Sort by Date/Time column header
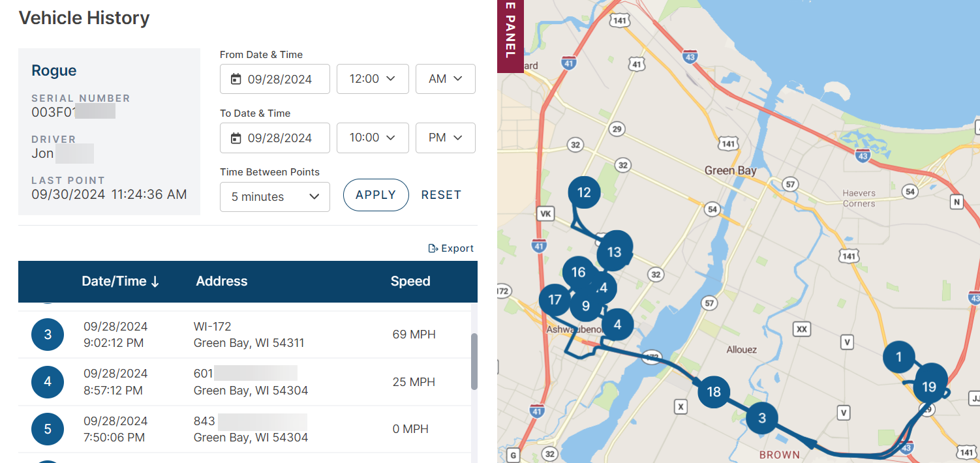The height and width of the screenshot is (463, 980). tap(120, 281)
